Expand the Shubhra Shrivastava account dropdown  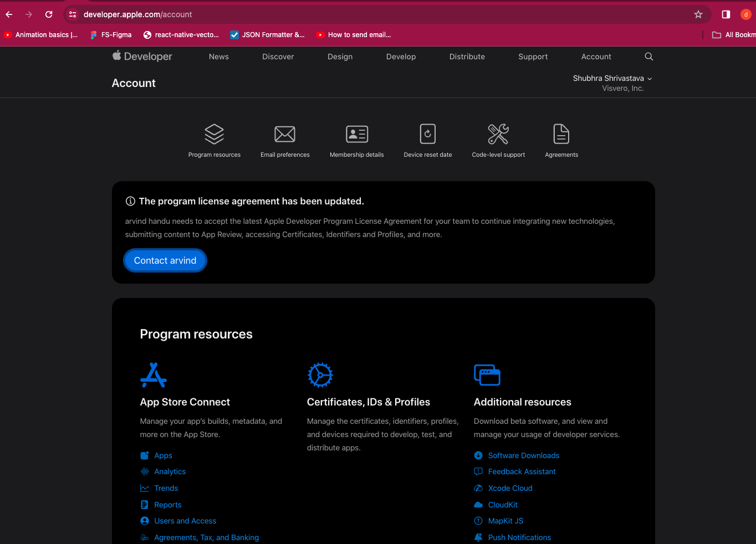click(612, 79)
